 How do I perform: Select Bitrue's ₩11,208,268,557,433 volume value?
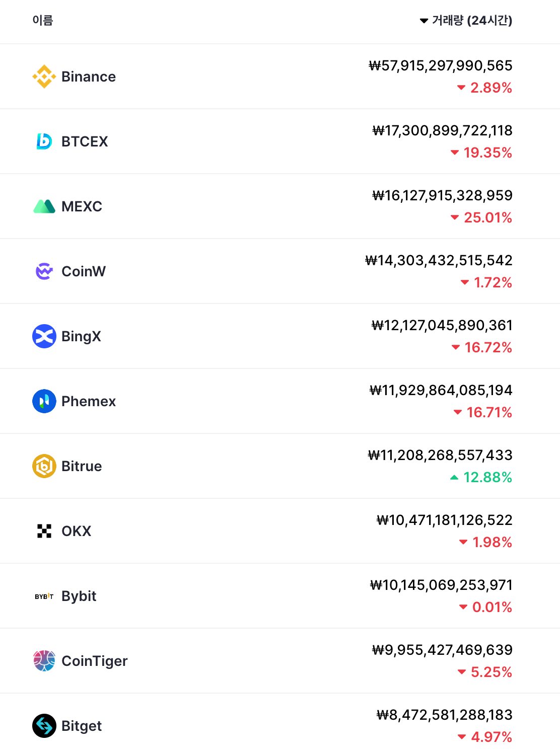tap(440, 455)
